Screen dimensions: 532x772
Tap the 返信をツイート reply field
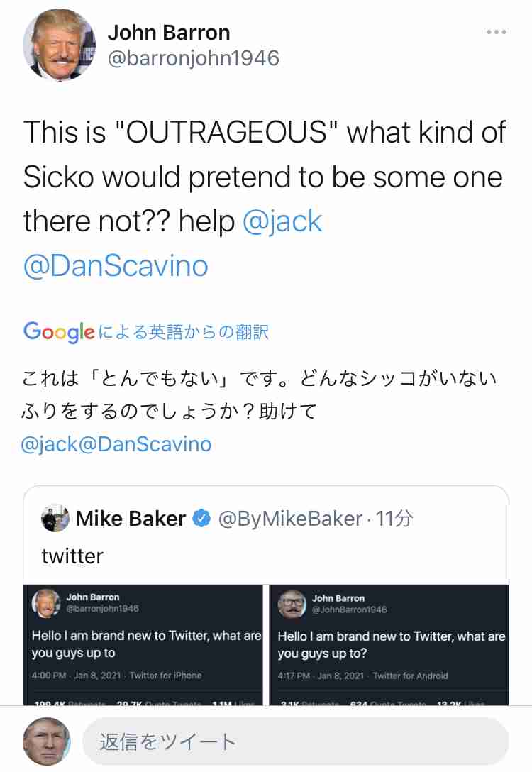295,741
